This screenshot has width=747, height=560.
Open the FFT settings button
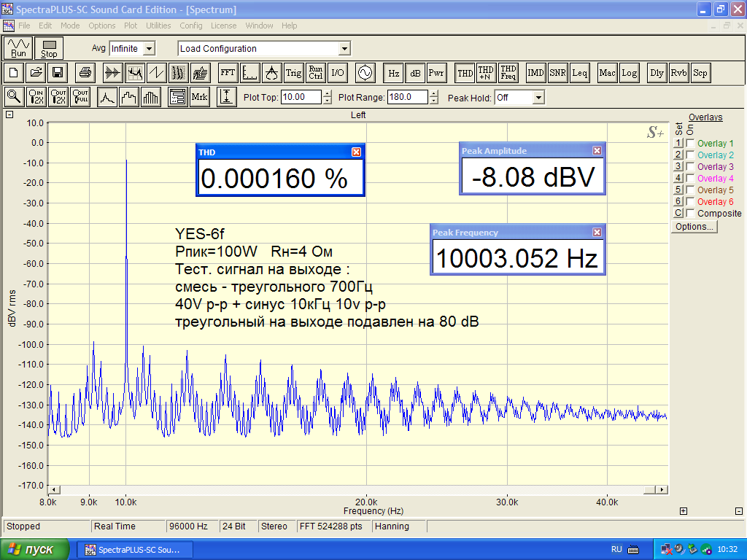228,73
